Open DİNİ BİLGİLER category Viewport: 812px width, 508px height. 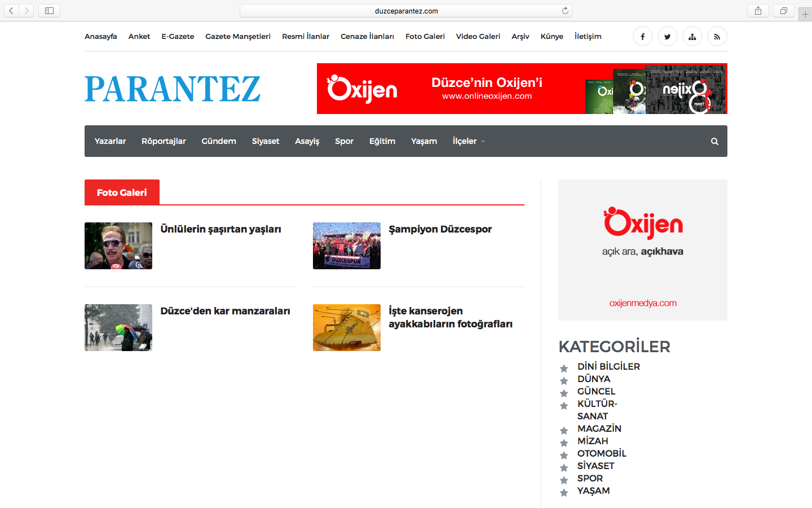pyautogui.click(x=608, y=366)
